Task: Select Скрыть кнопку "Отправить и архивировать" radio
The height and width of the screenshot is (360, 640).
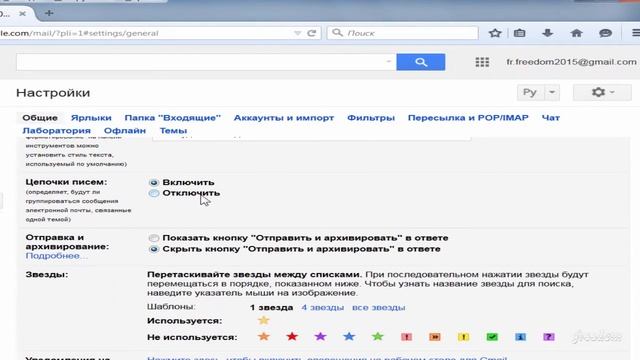Action: (154, 249)
